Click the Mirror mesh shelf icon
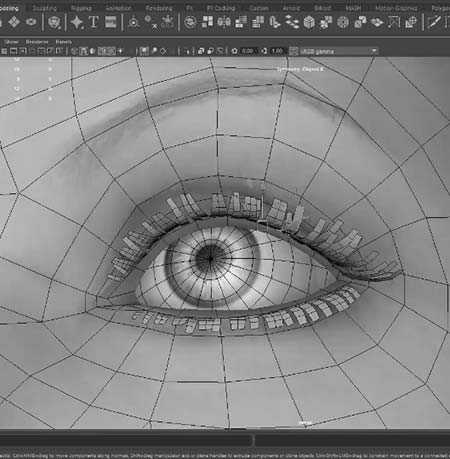 224,22
